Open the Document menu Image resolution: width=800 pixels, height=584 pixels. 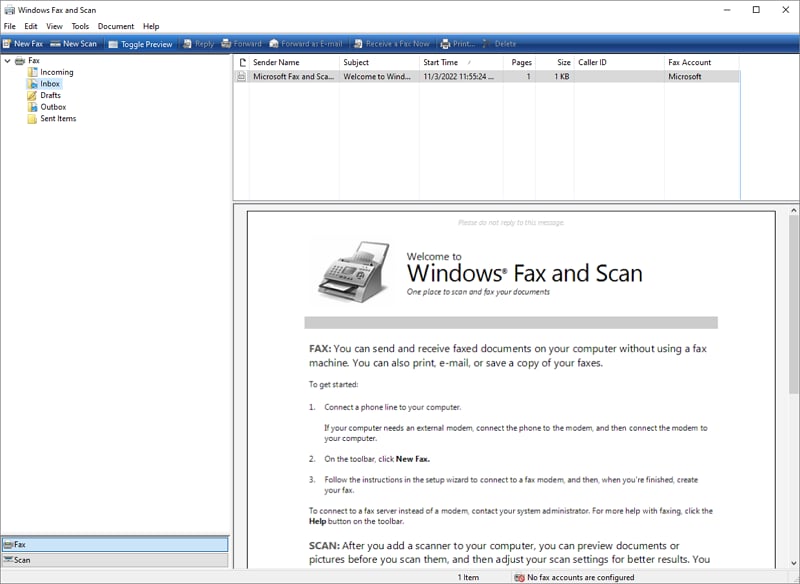click(116, 26)
